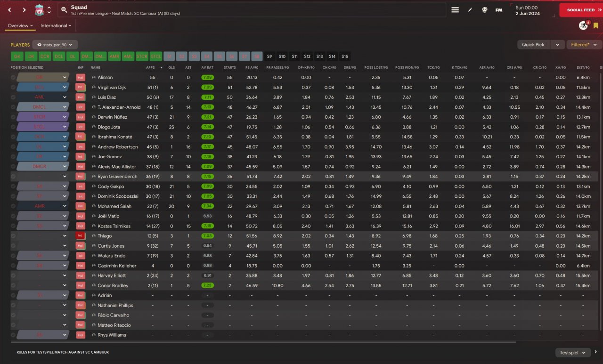
Task: Open AMR position dropdown for Mohamed Salah
Action: [x=43, y=206]
